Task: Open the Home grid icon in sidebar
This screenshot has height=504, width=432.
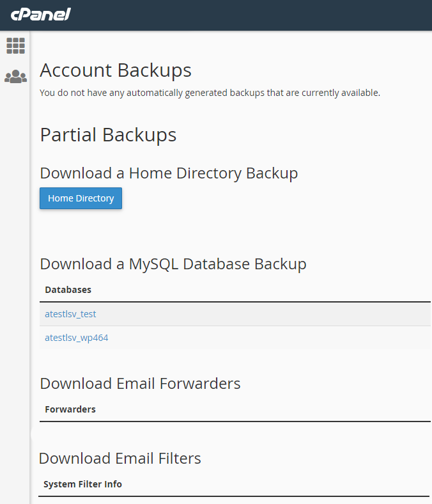Action: [x=15, y=45]
